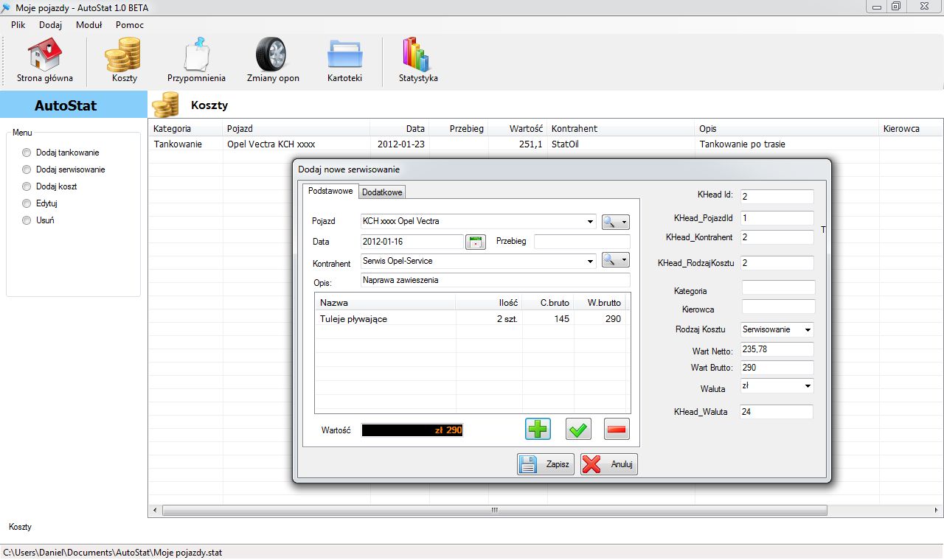Image resolution: width=944 pixels, height=560 pixels.
Task: Click Anuluj cancel button
Action: point(609,464)
